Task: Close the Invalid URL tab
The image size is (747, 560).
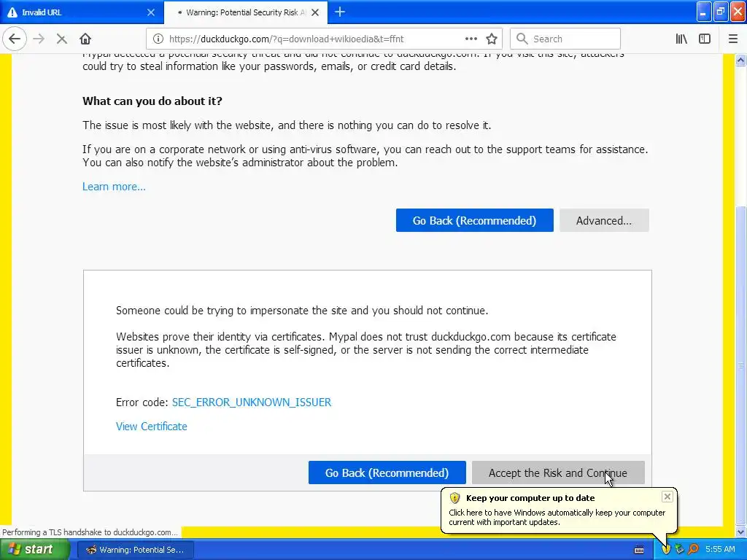Action: 150,12
